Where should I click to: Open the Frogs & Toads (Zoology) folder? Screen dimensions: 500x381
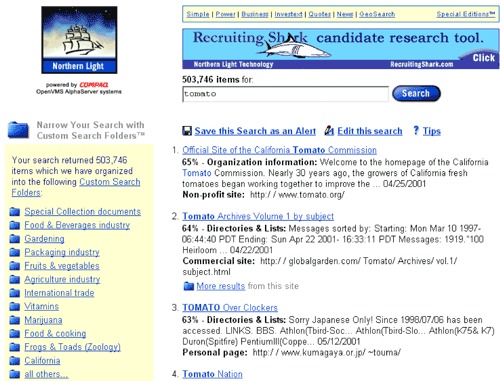[72, 347]
